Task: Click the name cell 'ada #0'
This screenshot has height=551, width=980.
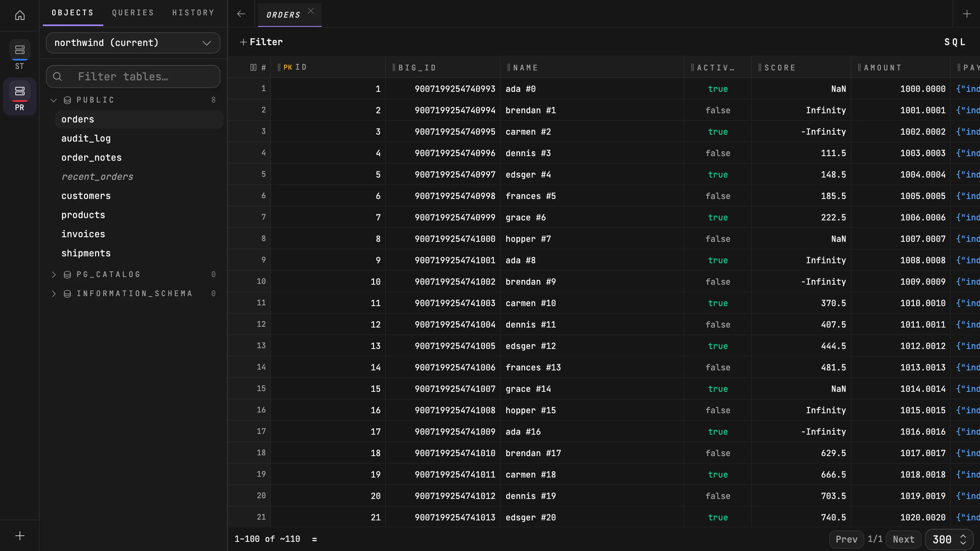Action: click(593, 89)
